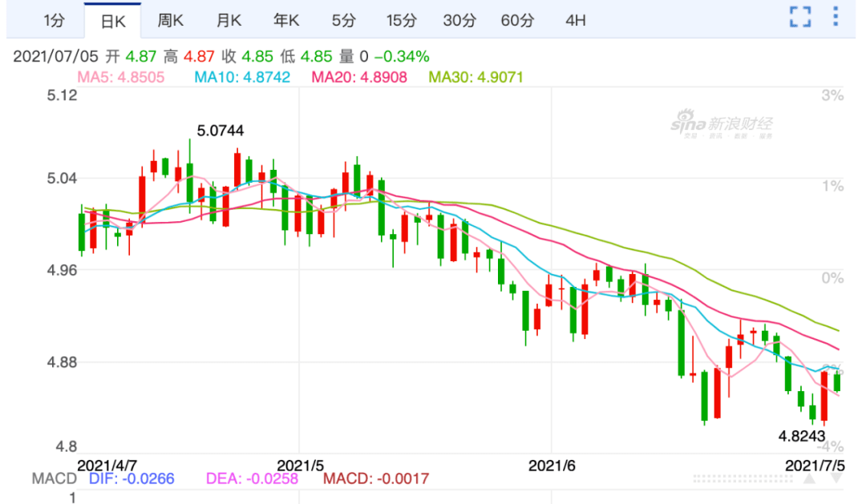866x504 pixels.
Task: Click the -0.34% change percentage
Action: click(402, 56)
